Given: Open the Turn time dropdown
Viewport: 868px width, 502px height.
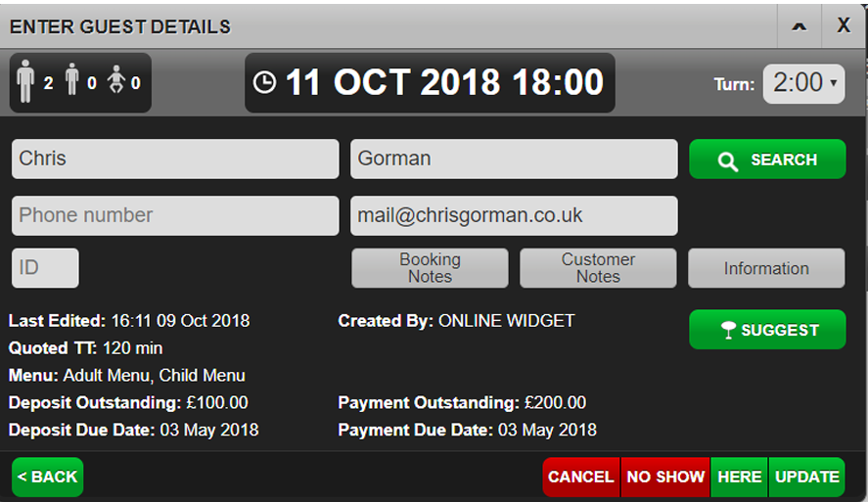Looking at the screenshot, I should [804, 83].
